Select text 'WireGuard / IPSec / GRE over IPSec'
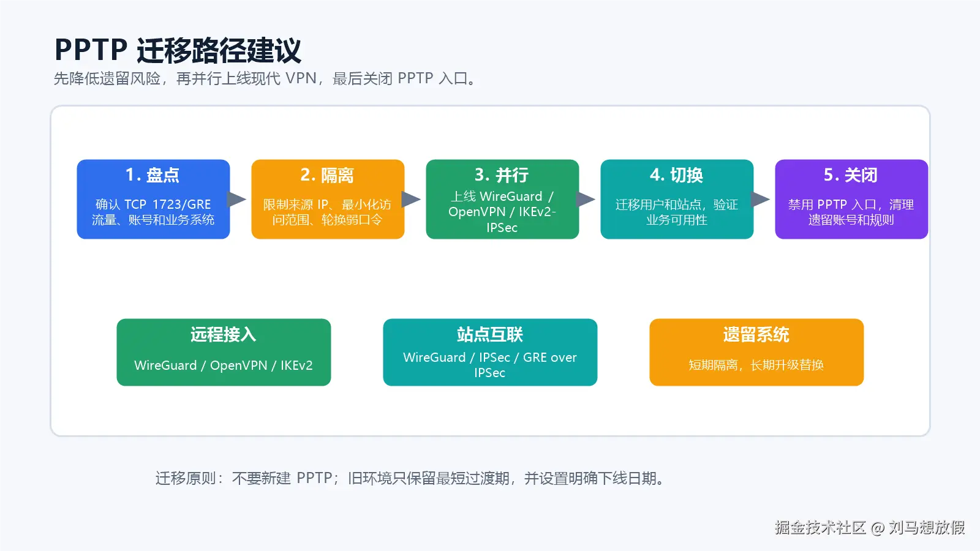Image resolution: width=980 pixels, height=551 pixels. point(490,365)
